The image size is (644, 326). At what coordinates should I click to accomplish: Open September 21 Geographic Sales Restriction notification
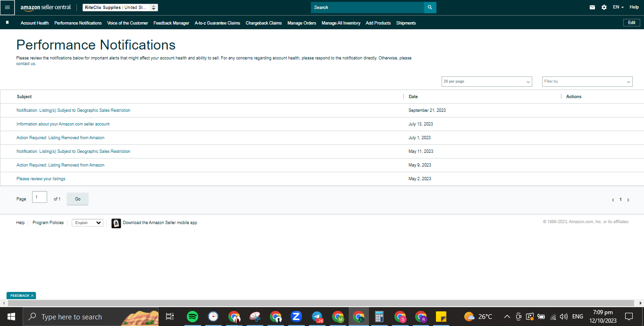[73, 110]
